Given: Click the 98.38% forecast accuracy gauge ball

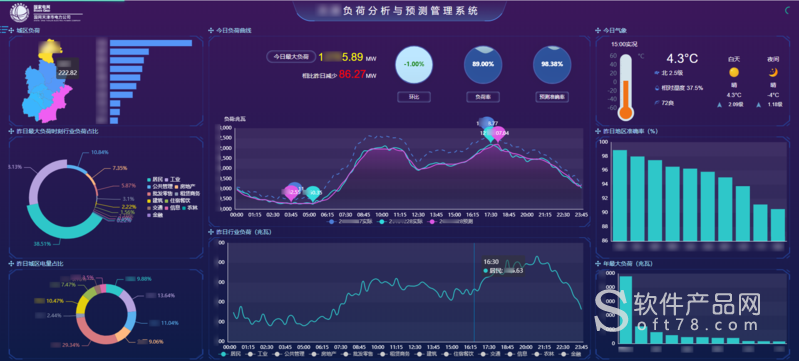Looking at the screenshot, I should (x=552, y=65).
